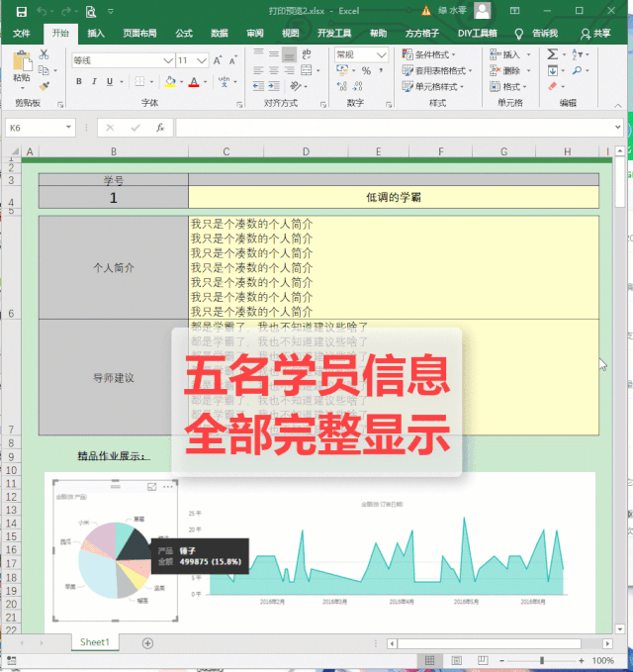Increase indent in alignment group
The width and height of the screenshot is (633, 672).
tap(274, 86)
